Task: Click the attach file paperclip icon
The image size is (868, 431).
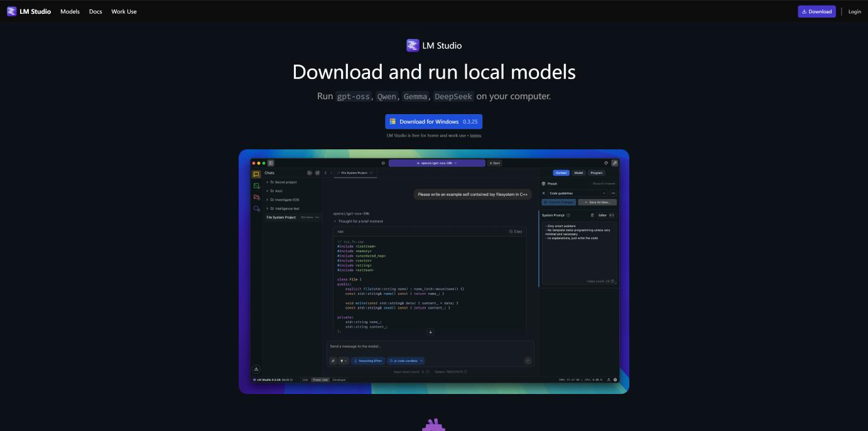Action: tap(334, 361)
